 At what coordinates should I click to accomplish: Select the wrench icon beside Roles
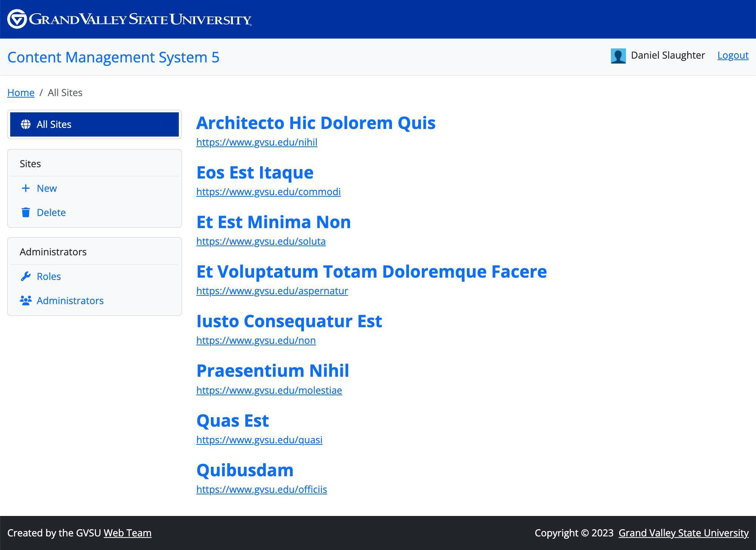click(25, 276)
